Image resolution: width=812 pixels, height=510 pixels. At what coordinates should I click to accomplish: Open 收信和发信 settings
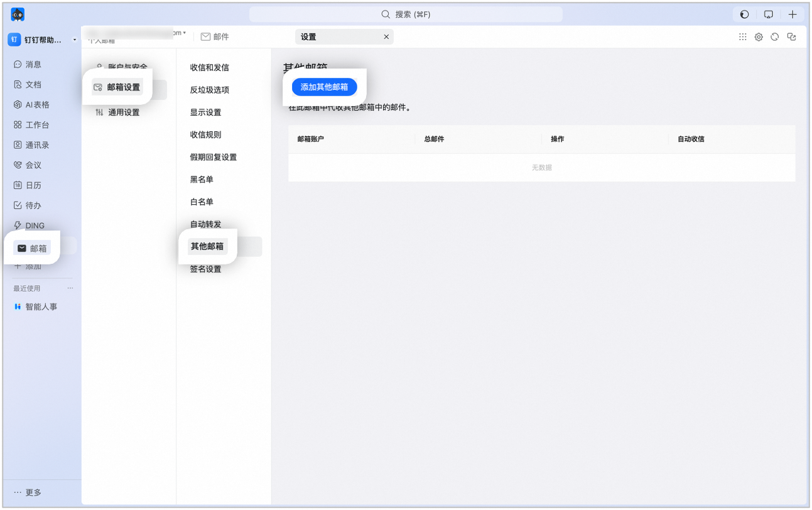point(210,67)
